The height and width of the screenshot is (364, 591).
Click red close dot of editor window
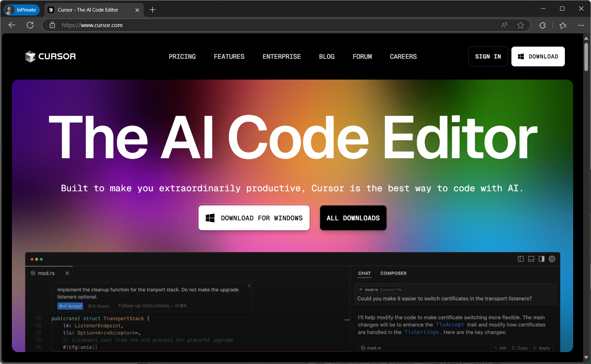pos(32,259)
